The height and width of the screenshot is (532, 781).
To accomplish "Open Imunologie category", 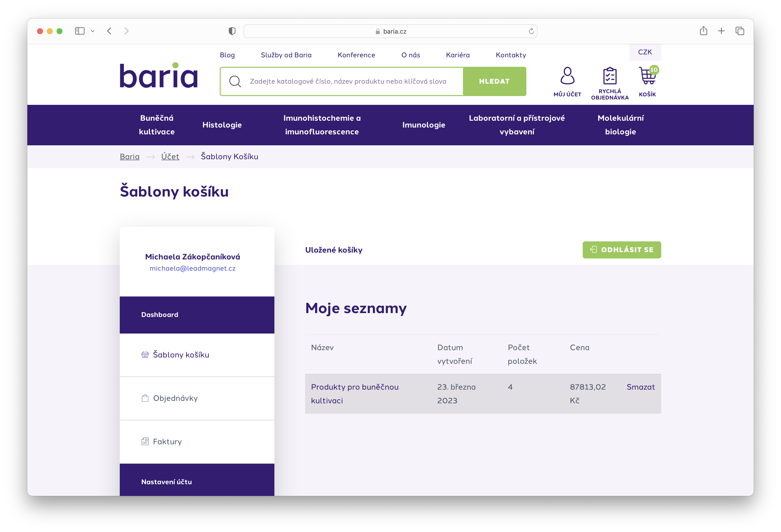I will pyautogui.click(x=423, y=125).
